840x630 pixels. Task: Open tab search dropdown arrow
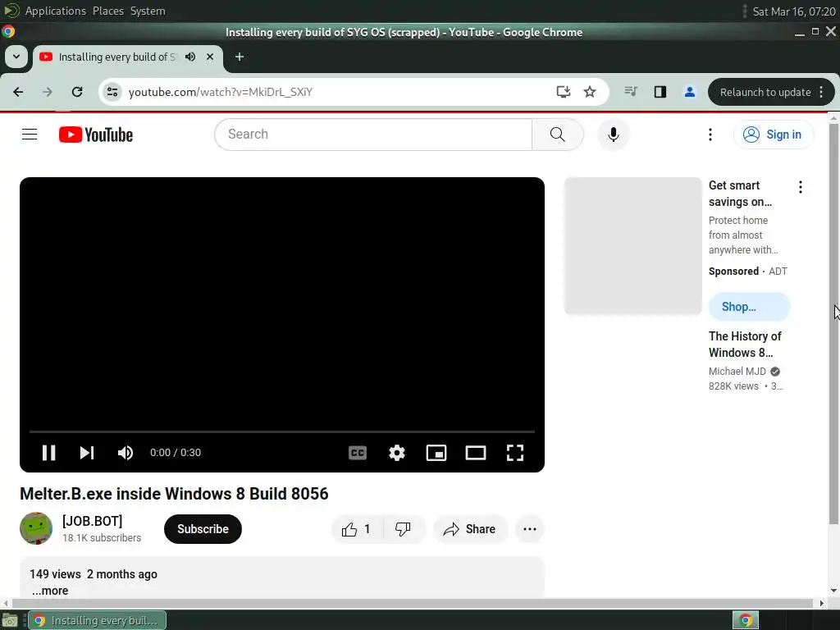click(16, 57)
